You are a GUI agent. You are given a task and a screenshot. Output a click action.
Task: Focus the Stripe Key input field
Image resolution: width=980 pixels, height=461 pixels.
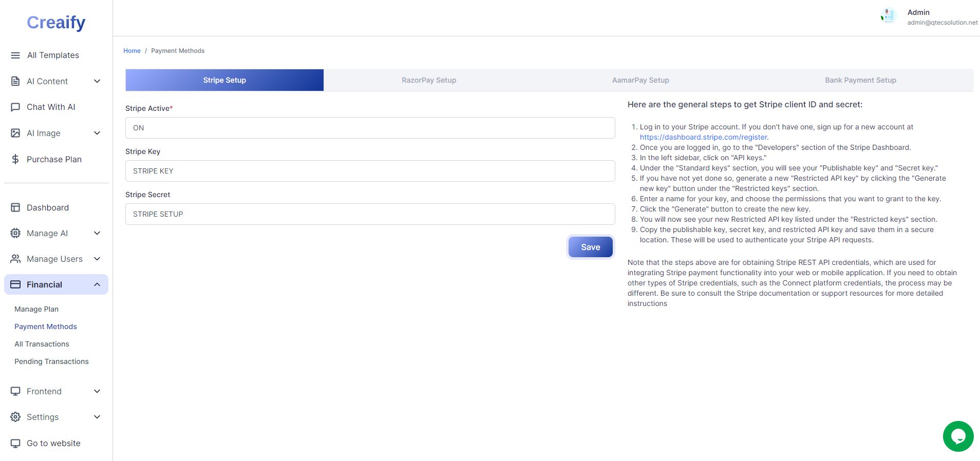pos(370,171)
